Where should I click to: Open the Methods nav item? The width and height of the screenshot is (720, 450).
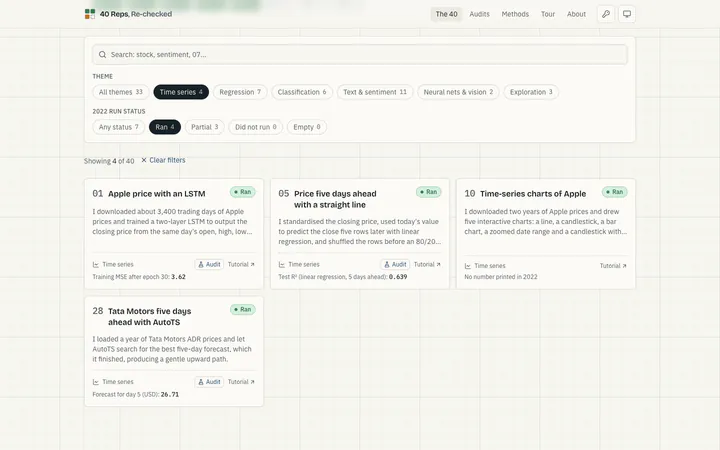click(x=515, y=14)
